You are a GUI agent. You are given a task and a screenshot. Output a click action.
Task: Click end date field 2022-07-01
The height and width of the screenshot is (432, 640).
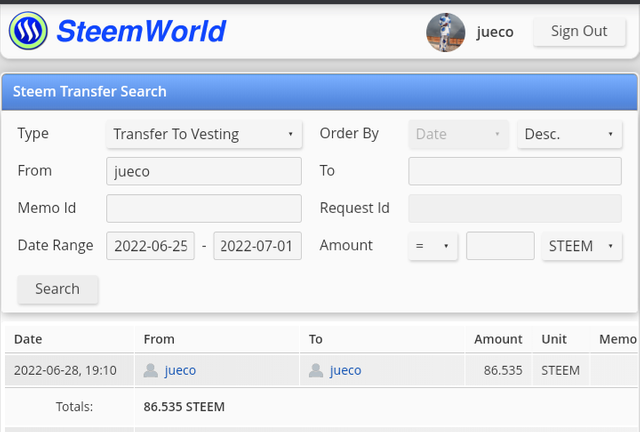pyautogui.click(x=257, y=246)
